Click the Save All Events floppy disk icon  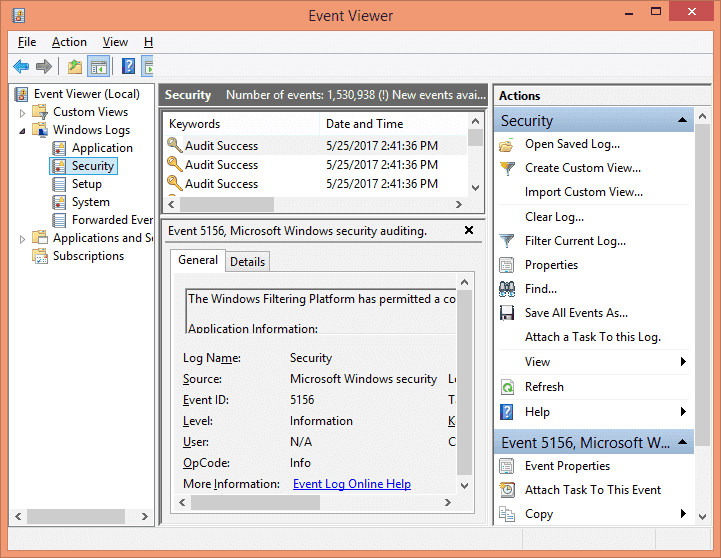507,313
